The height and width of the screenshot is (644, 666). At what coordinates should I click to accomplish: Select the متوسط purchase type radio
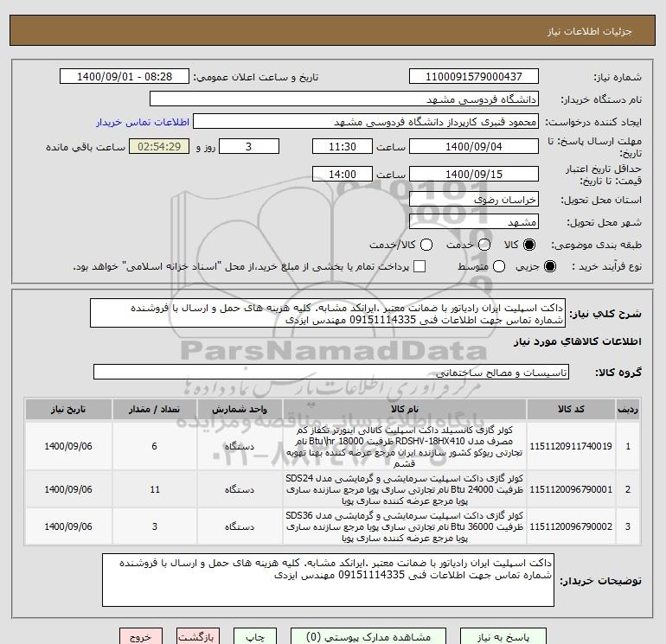click(499, 266)
